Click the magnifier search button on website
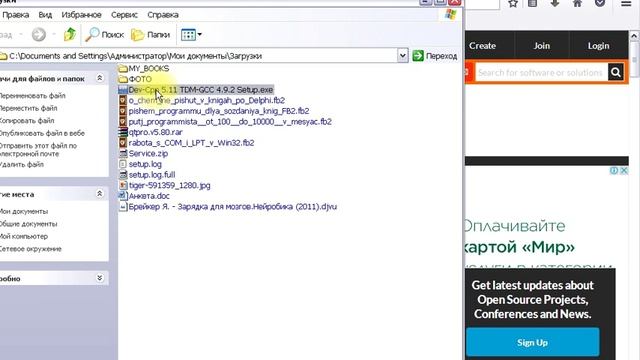 pyautogui.click(x=616, y=73)
